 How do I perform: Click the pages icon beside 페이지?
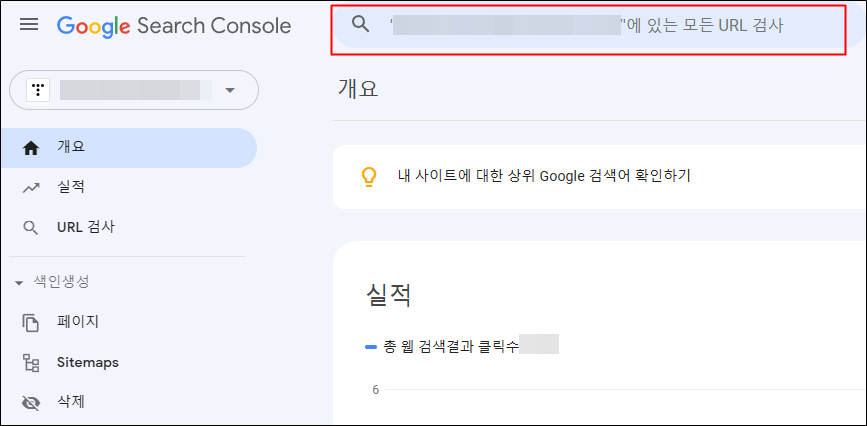[x=30, y=323]
